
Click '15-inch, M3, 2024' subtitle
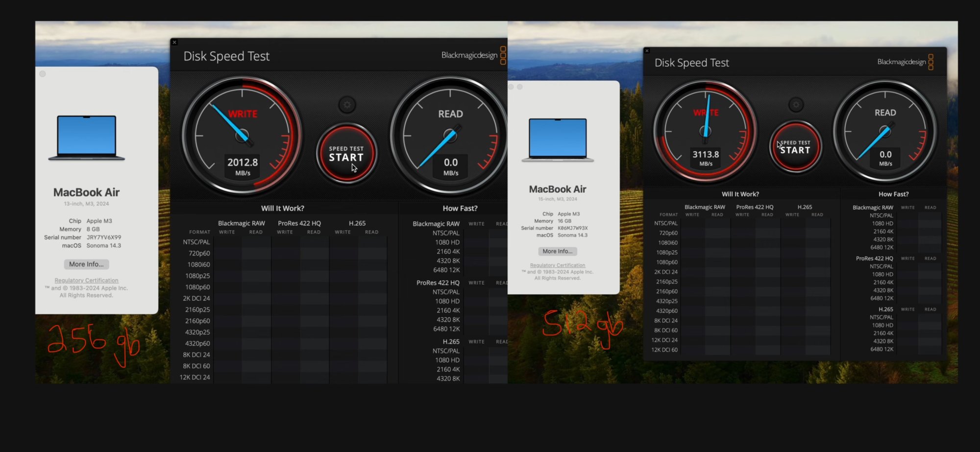(558, 199)
